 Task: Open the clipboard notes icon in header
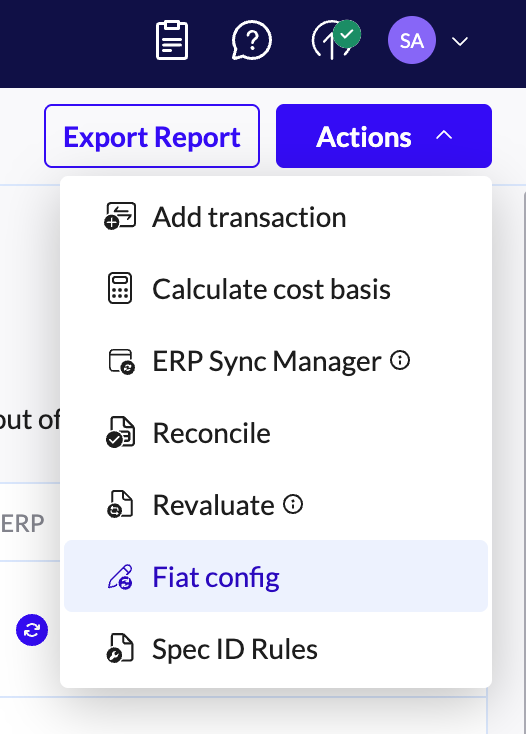172,40
